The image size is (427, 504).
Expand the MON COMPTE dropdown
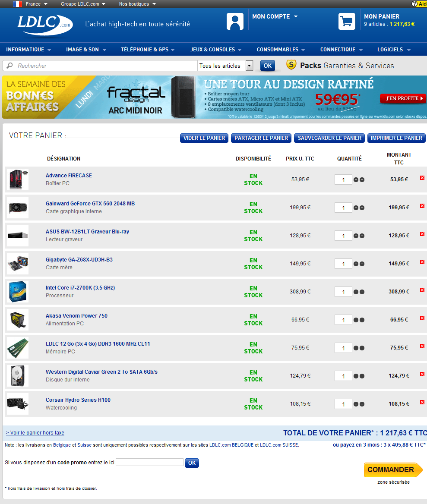(296, 16)
